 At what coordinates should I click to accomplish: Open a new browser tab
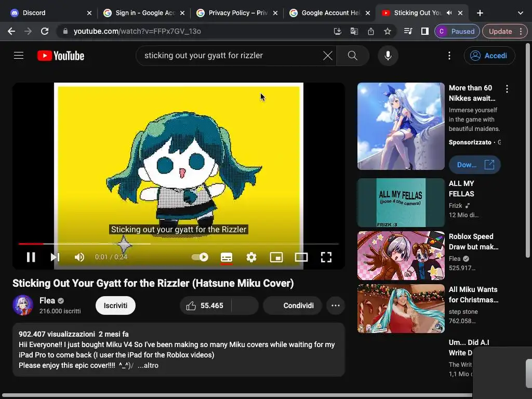[x=480, y=13]
